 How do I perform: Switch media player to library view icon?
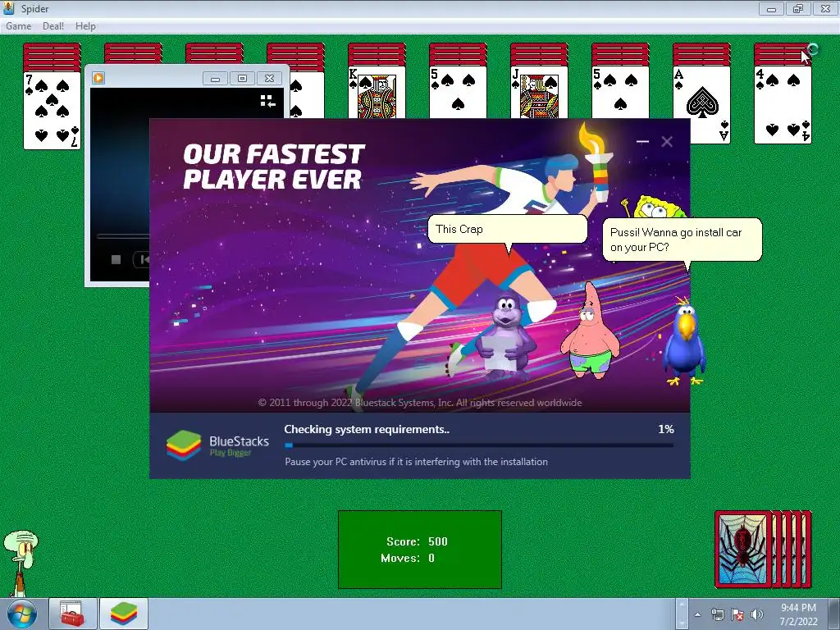[268, 101]
